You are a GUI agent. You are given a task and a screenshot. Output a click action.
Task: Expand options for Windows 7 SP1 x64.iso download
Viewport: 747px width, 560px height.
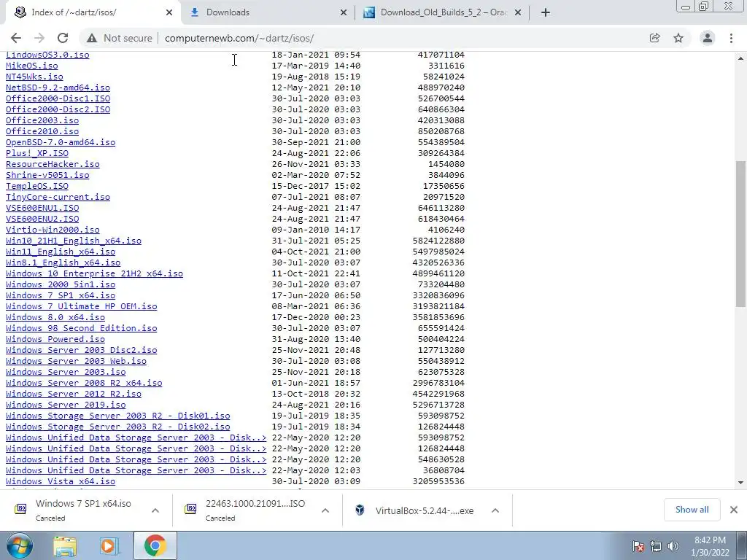point(155,510)
